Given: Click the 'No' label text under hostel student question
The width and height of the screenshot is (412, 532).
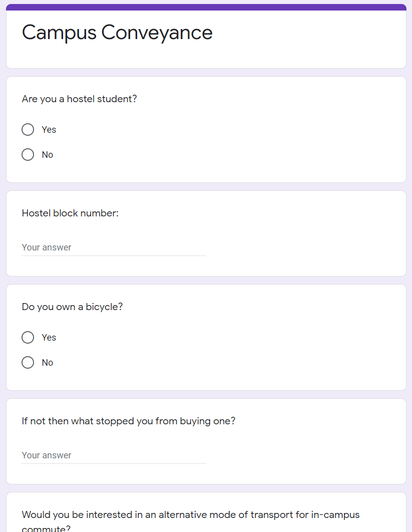Looking at the screenshot, I should (x=48, y=155).
